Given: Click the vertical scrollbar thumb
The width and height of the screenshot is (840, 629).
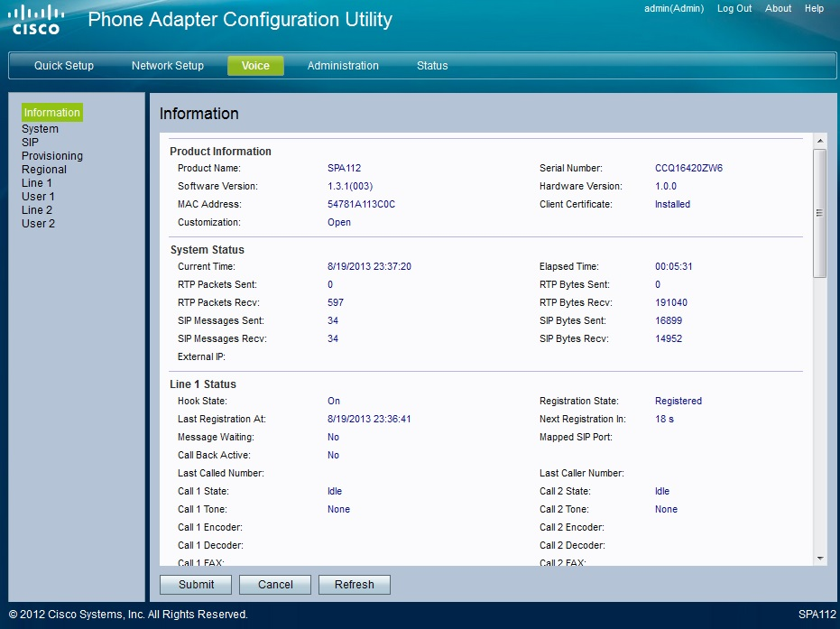Looking at the screenshot, I should pos(819,213).
